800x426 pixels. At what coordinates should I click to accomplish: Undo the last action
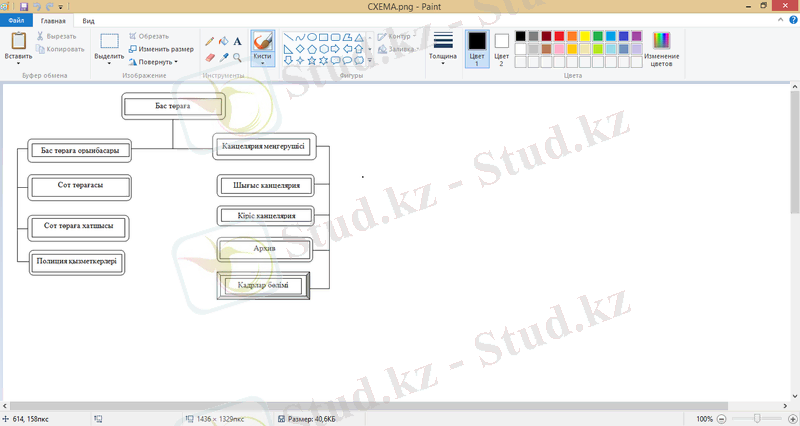pyautogui.click(x=37, y=7)
